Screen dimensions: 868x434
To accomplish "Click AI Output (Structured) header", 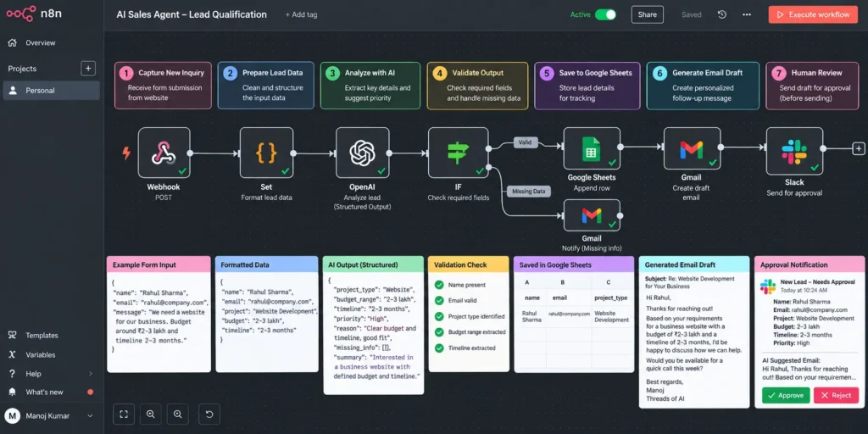I will [x=374, y=264].
